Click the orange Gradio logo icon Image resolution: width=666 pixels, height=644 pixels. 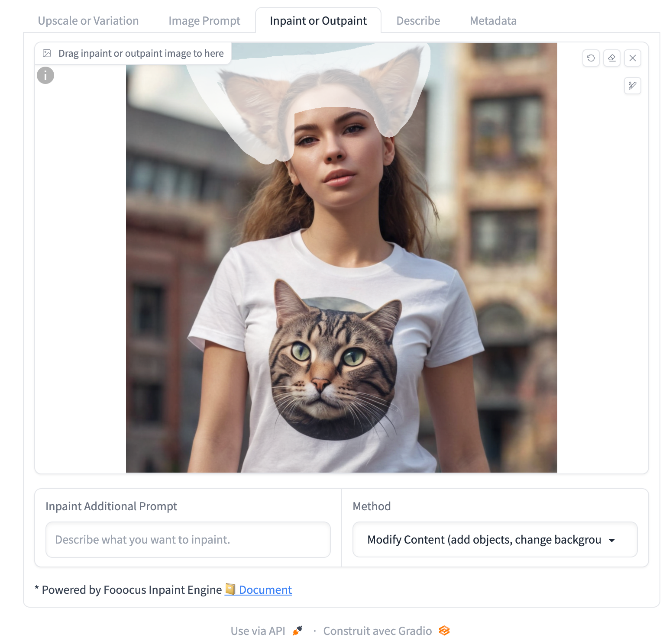[443, 631]
